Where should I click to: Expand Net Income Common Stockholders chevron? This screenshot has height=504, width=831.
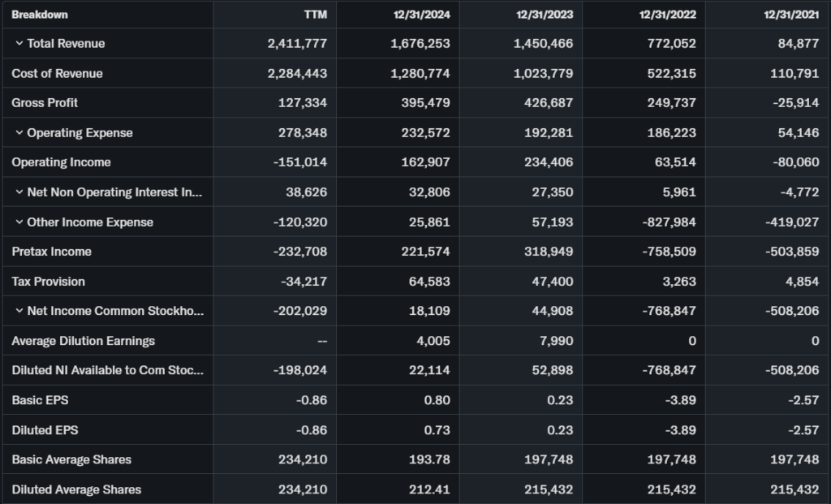click(19, 311)
